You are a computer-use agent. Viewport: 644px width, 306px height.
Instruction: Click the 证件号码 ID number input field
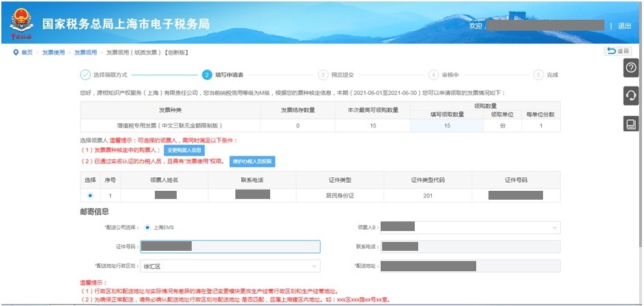(x=230, y=247)
